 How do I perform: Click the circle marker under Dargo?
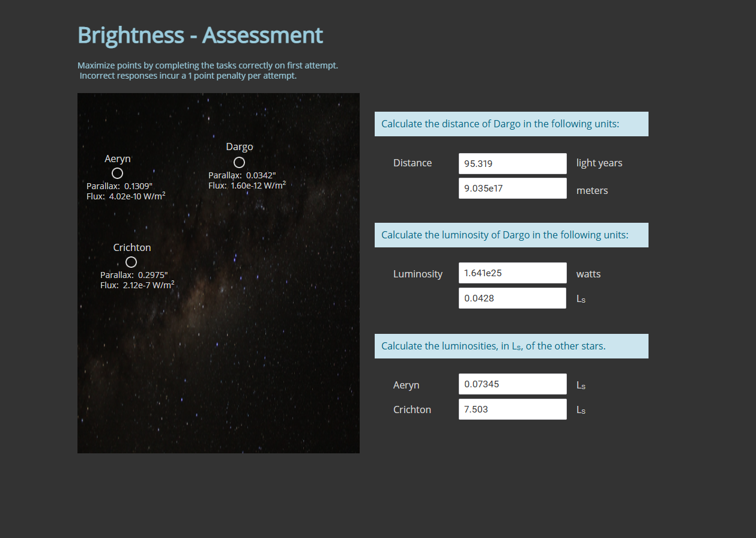point(239,162)
